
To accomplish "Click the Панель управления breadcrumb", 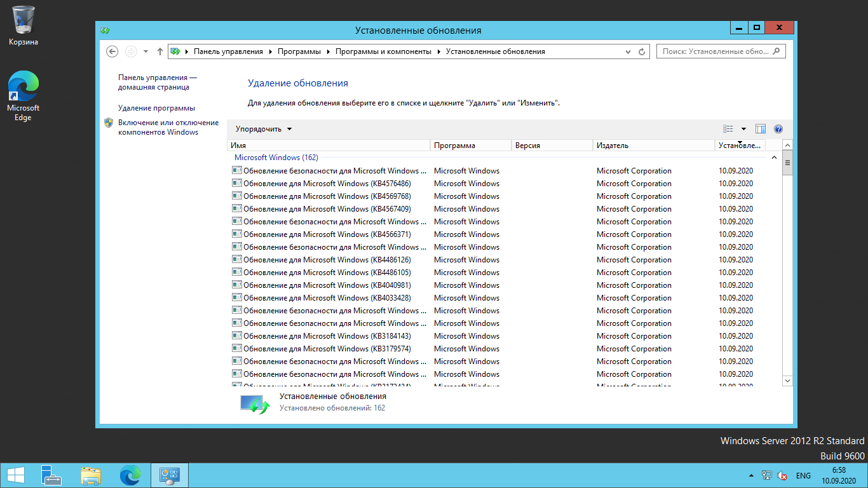I will tap(228, 51).
